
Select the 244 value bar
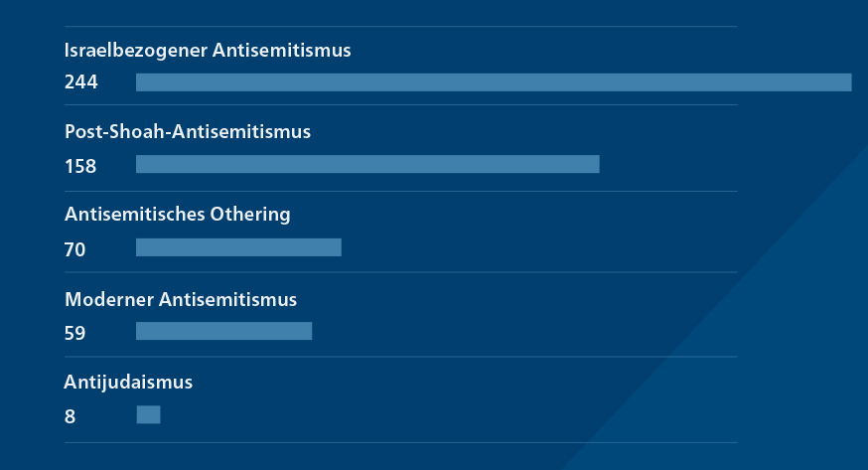[494, 82]
